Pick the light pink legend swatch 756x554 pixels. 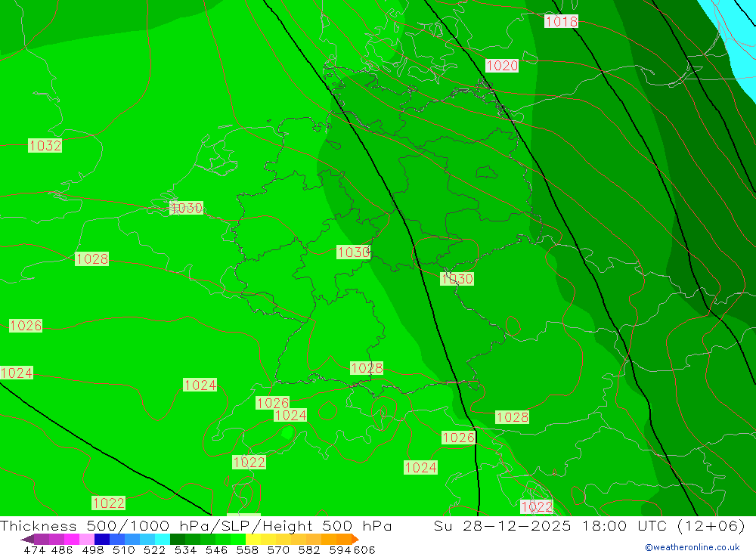point(87,539)
